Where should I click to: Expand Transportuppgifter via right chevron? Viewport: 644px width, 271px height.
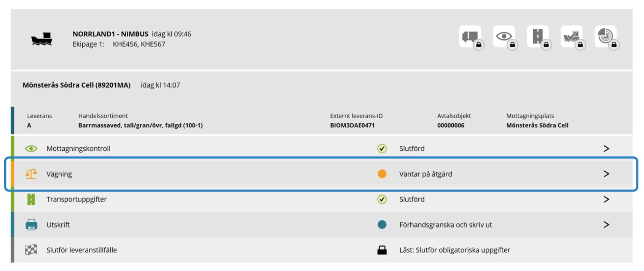[x=606, y=199]
